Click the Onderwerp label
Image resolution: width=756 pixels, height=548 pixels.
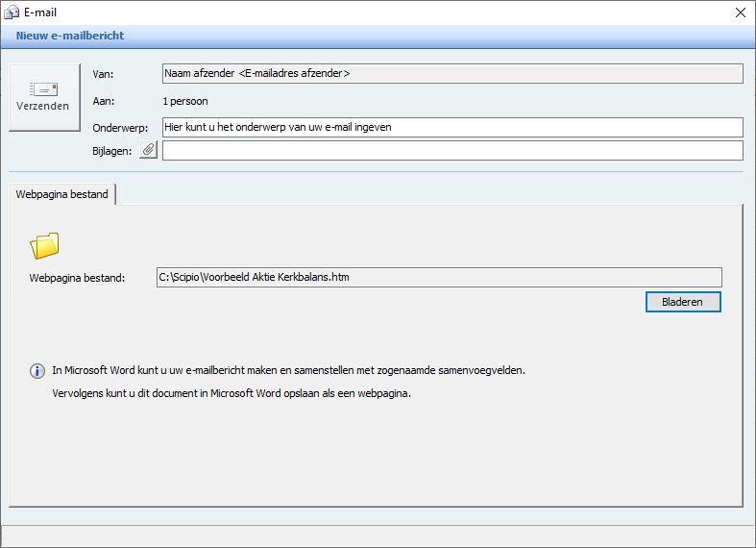120,128
